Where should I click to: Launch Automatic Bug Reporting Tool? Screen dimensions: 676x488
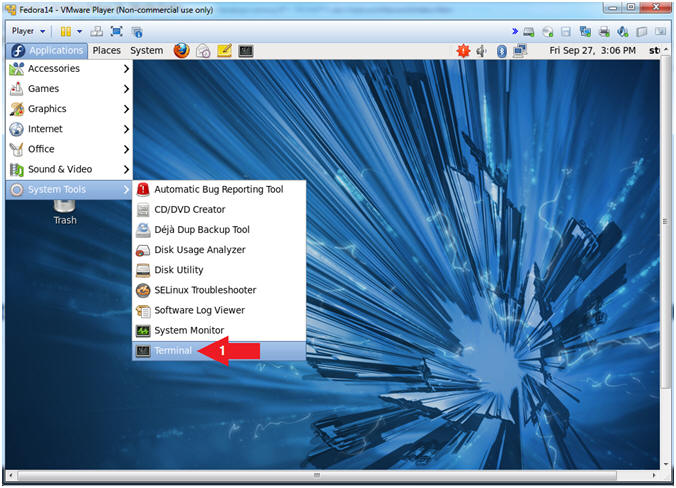(219, 190)
